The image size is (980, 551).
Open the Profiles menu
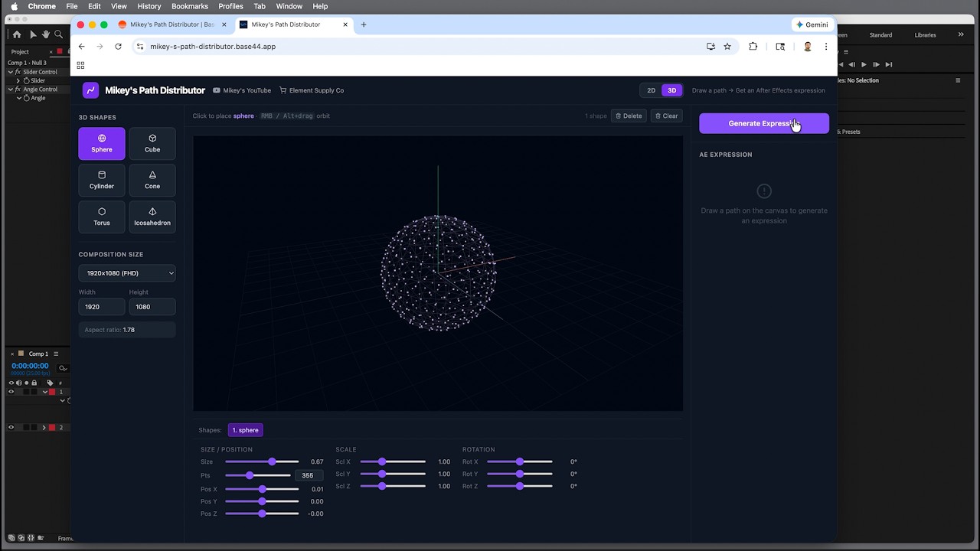[230, 6]
